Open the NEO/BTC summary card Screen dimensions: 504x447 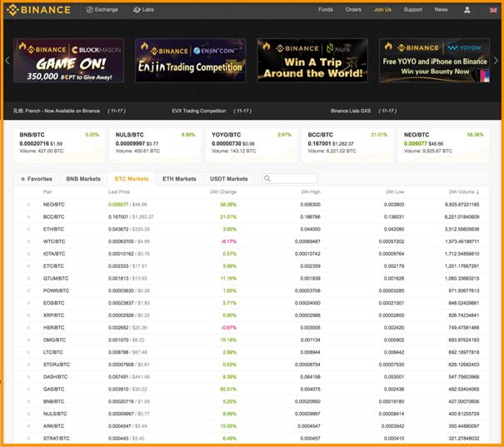pyautogui.click(x=443, y=146)
